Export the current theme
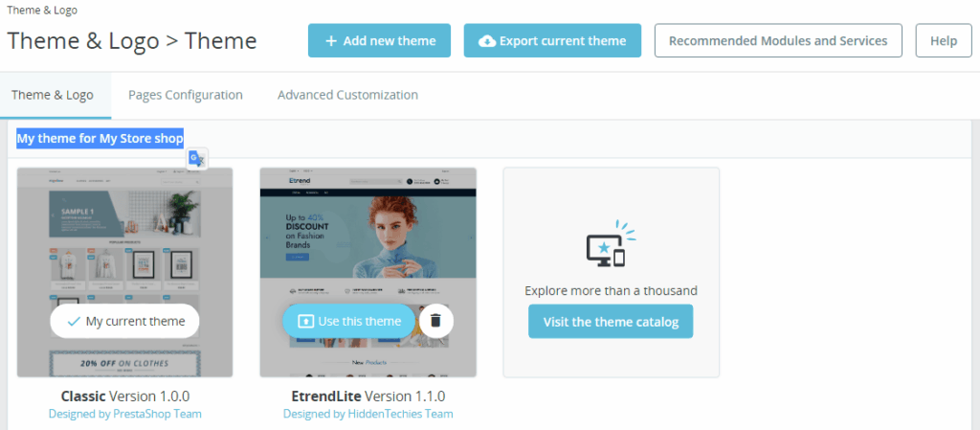Image resolution: width=980 pixels, height=430 pixels. [552, 41]
